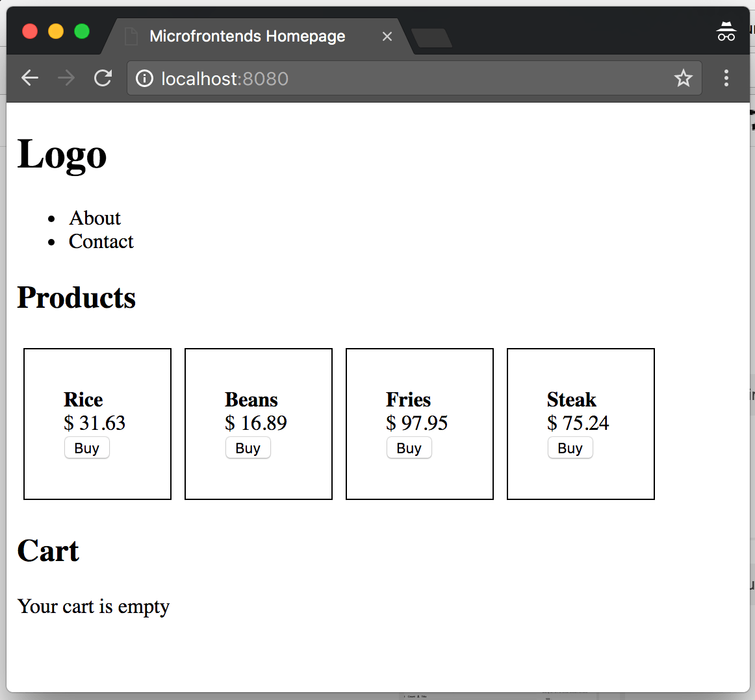755x700 pixels.
Task: Click the Logo heading
Action: point(62,155)
